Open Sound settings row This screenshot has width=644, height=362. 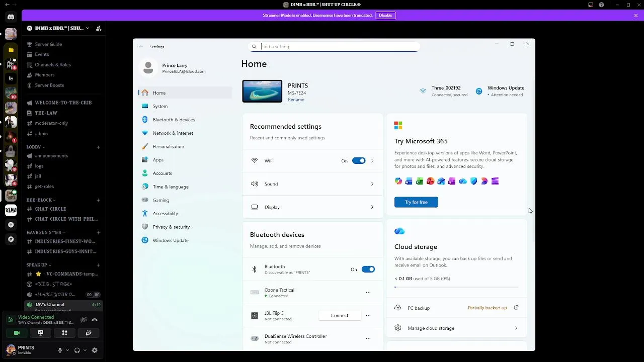click(x=312, y=184)
